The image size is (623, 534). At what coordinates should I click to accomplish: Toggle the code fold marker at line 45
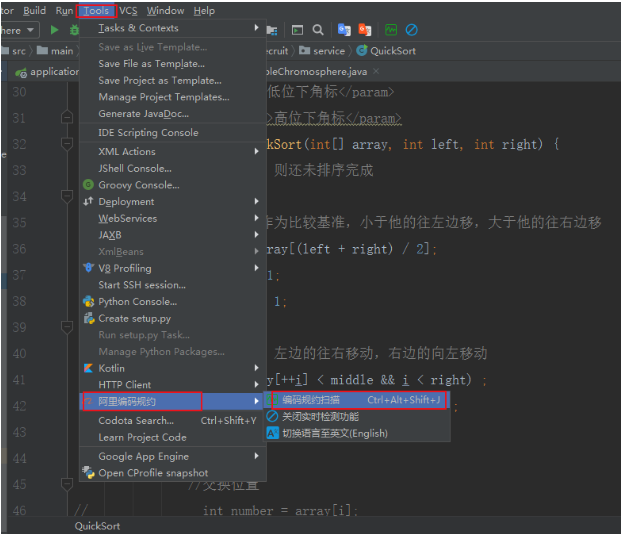67,484
